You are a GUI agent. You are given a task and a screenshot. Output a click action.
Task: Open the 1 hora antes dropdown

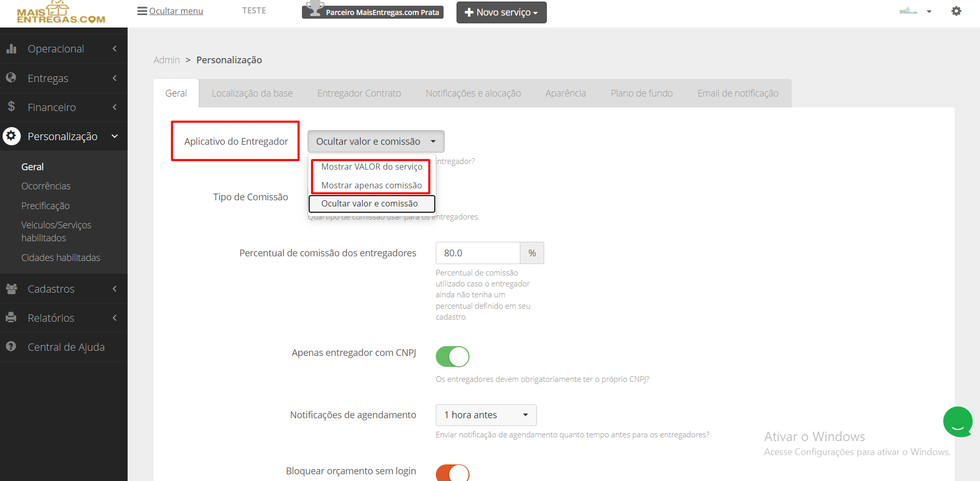pyautogui.click(x=486, y=415)
